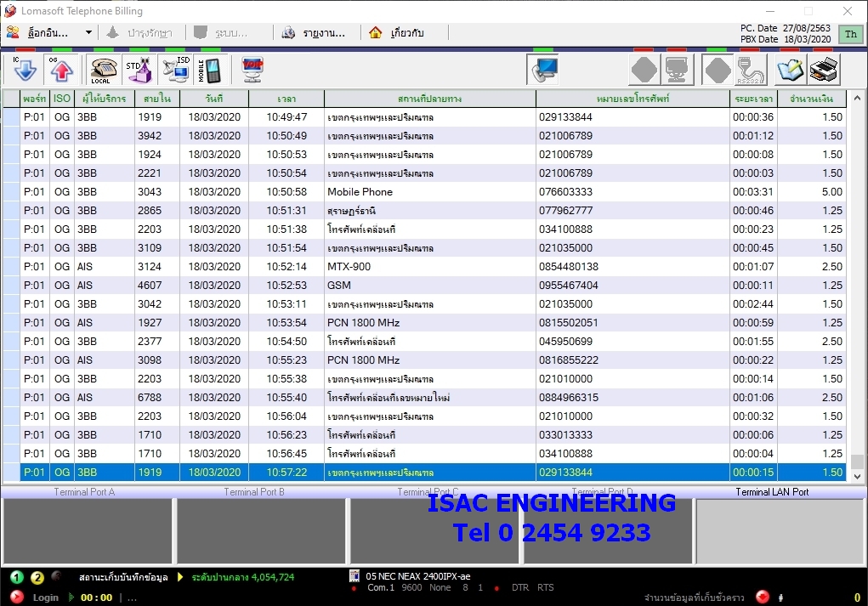Screen dimensions: 868x606
Task: Click the STD long-distance calls icon
Action: 139,70
